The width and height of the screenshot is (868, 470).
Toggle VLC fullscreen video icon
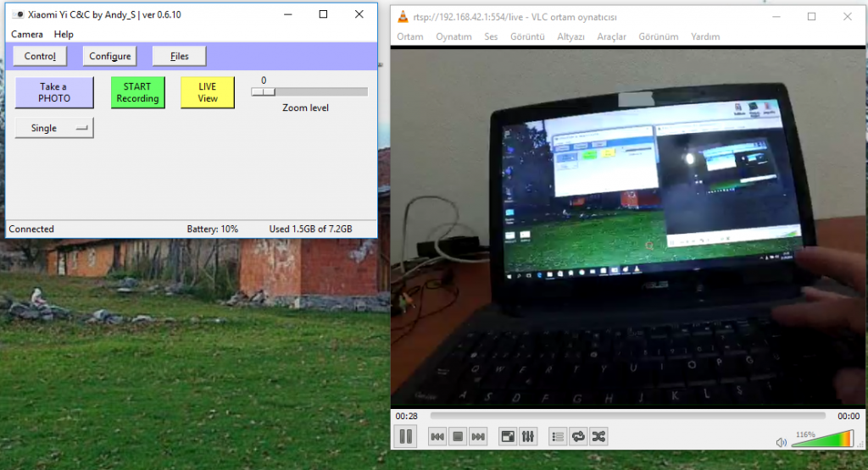click(x=508, y=437)
